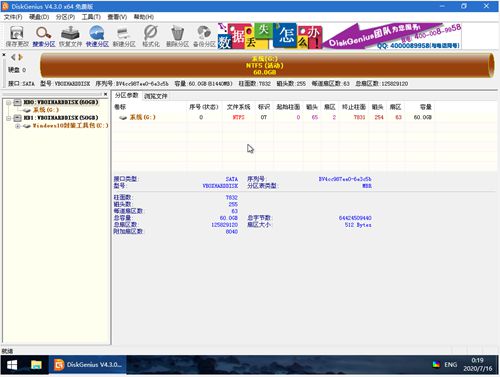Open the Backup Partition tool
The image size is (500, 377).
click(204, 36)
